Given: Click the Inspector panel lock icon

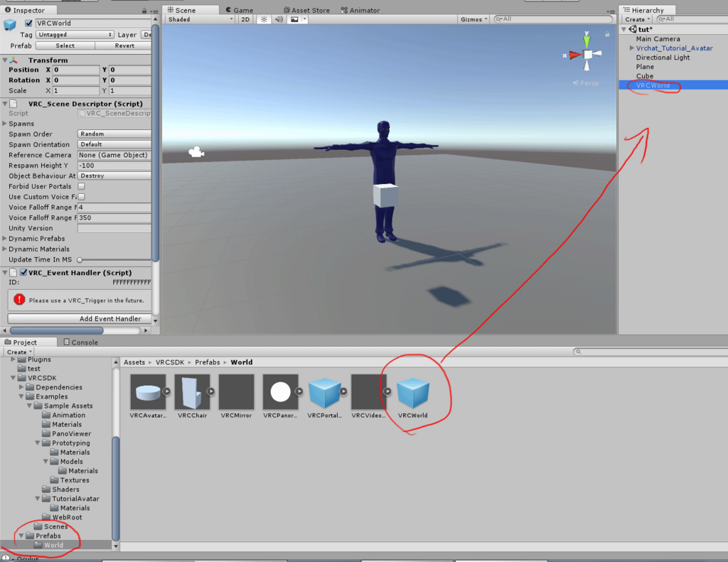Looking at the screenshot, I should tap(144, 11).
